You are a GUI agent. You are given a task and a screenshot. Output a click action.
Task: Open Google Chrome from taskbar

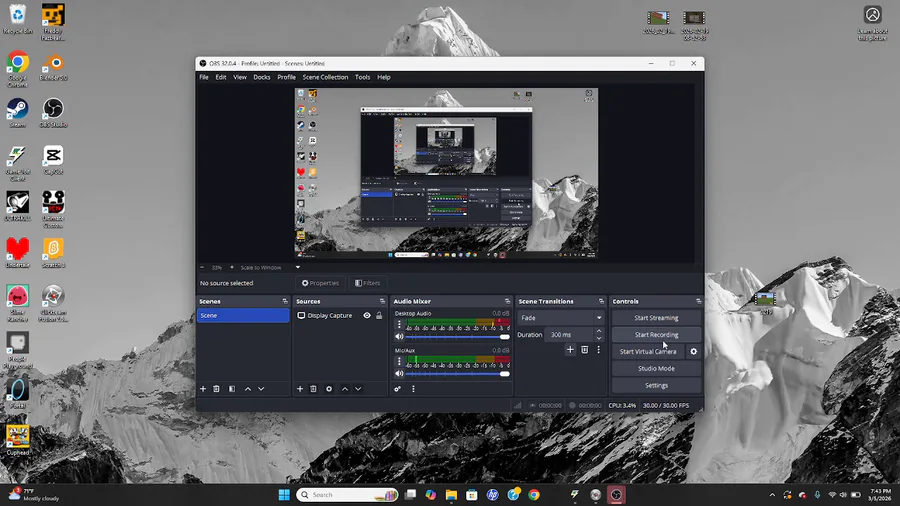tap(534, 495)
